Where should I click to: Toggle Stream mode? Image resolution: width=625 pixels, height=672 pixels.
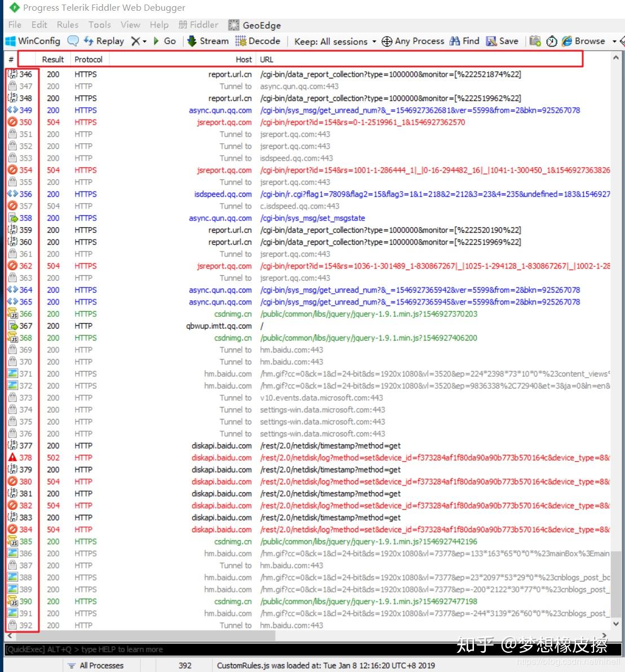click(x=208, y=41)
